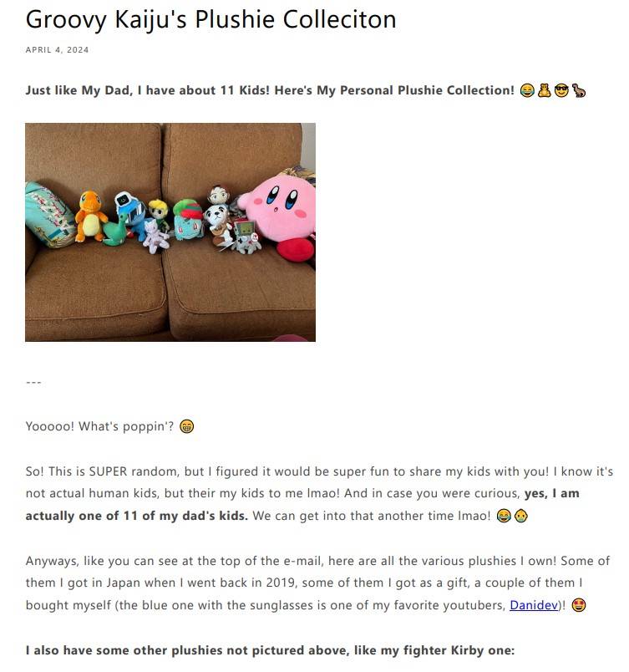629x672 pixels.
Task: Click the green Bulbasaur plushie in photo
Action: point(189,220)
